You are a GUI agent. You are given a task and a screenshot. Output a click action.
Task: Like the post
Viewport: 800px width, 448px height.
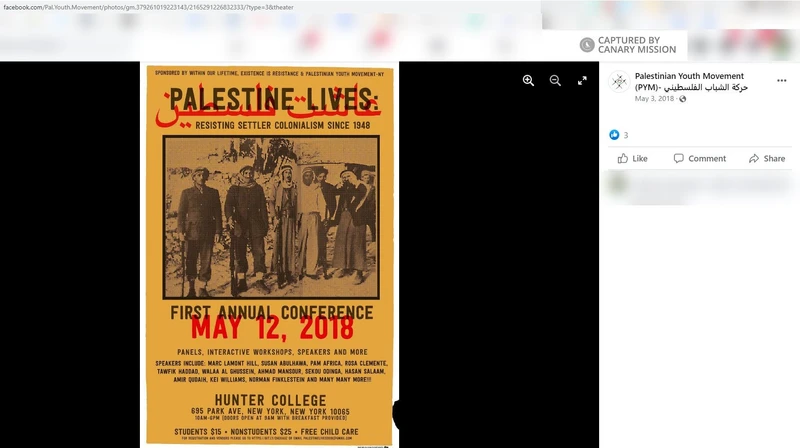click(x=632, y=158)
